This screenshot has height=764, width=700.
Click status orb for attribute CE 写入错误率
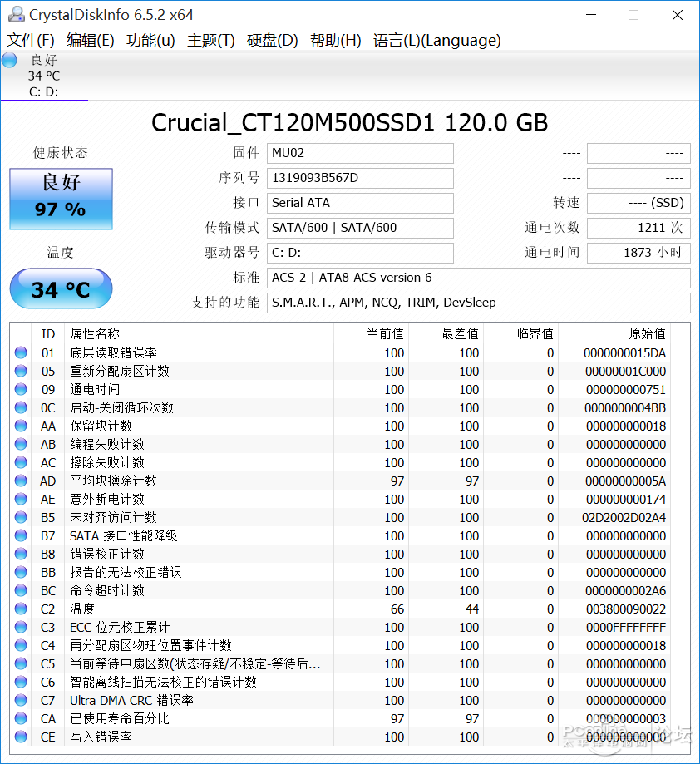tap(21, 737)
